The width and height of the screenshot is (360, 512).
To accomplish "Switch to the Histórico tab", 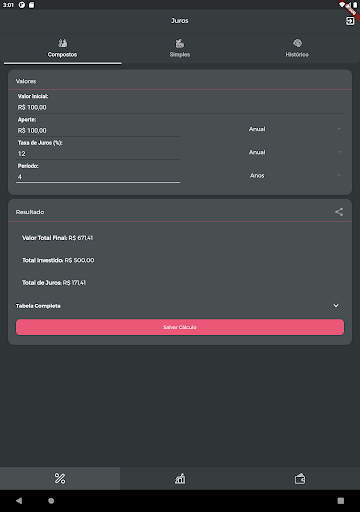I will pos(297,48).
